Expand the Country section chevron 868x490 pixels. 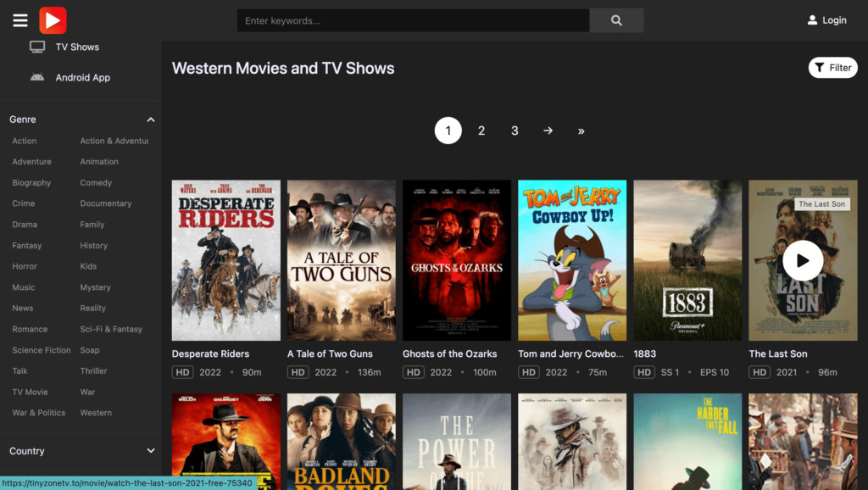coord(151,451)
